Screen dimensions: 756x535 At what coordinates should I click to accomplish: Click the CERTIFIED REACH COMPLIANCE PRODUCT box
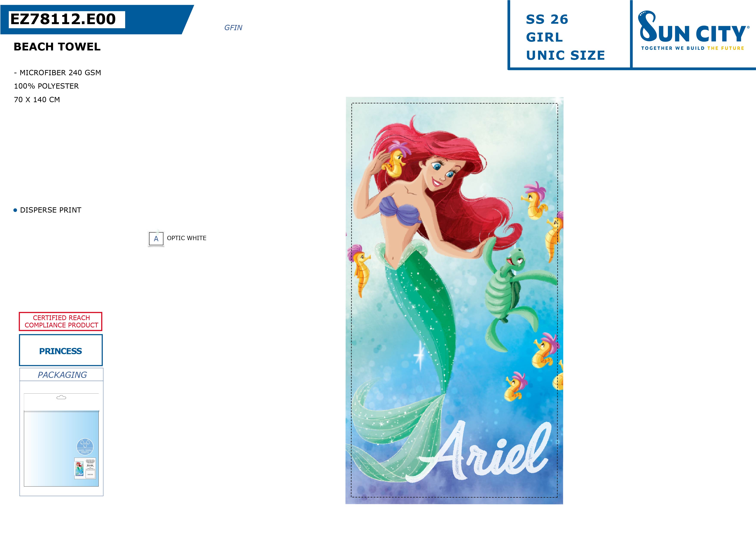click(x=61, y=321)
